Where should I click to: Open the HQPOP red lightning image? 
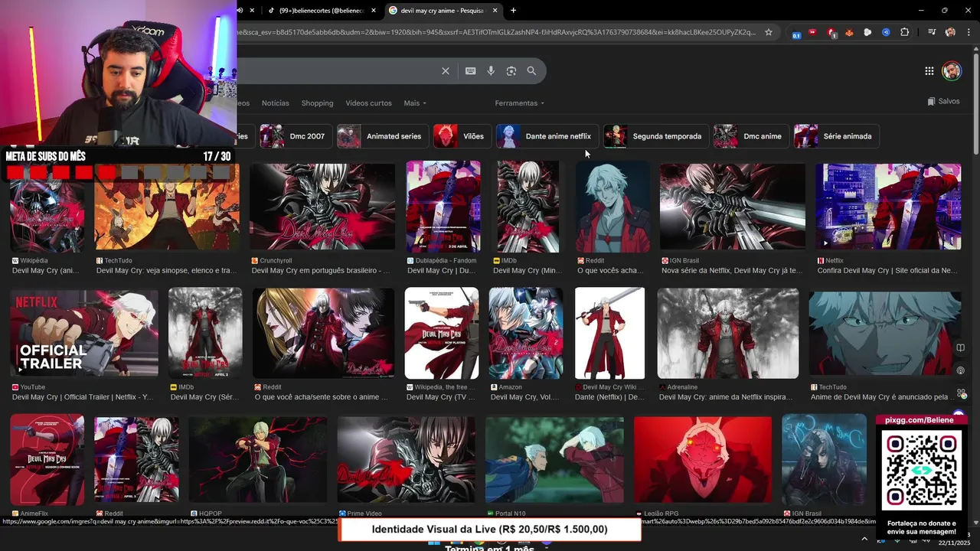258,460
